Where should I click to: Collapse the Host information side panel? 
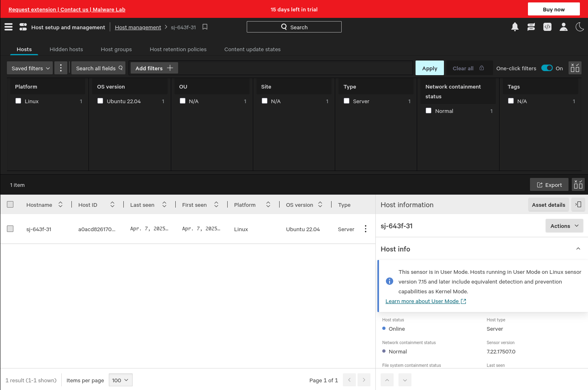578,204
